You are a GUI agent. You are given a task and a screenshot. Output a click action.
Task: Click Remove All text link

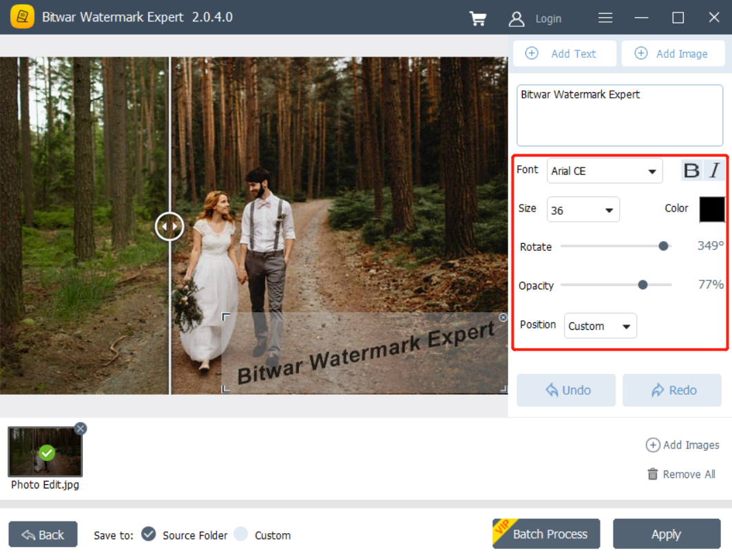click(689, 474)
